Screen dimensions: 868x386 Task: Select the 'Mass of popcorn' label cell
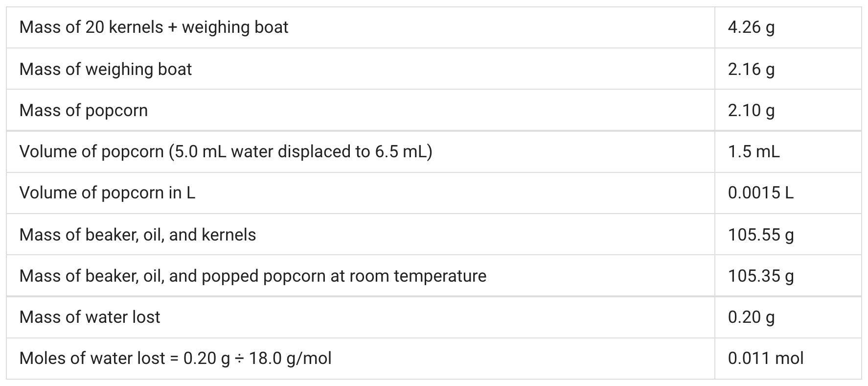click(361, 110)
